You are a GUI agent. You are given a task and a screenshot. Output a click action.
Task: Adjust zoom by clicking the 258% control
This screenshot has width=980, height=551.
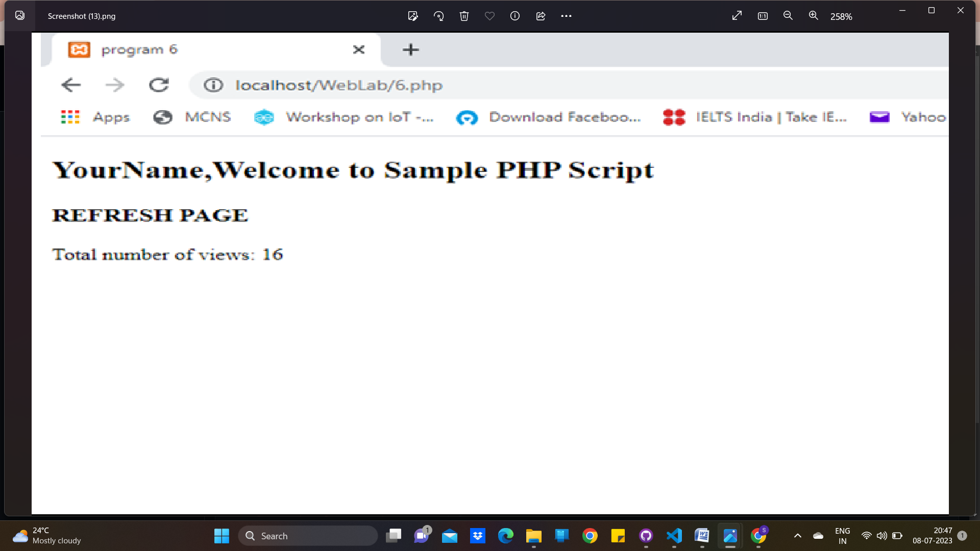[841, 16]
